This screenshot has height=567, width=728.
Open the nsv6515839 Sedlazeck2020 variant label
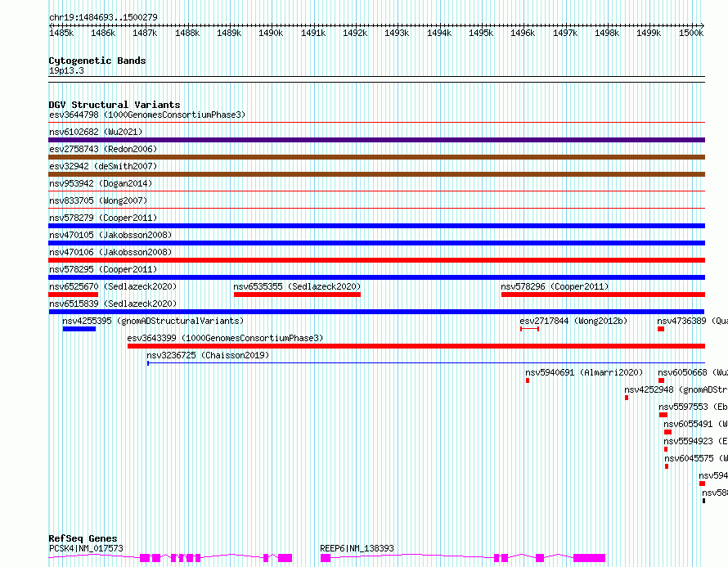pos(113,304)
